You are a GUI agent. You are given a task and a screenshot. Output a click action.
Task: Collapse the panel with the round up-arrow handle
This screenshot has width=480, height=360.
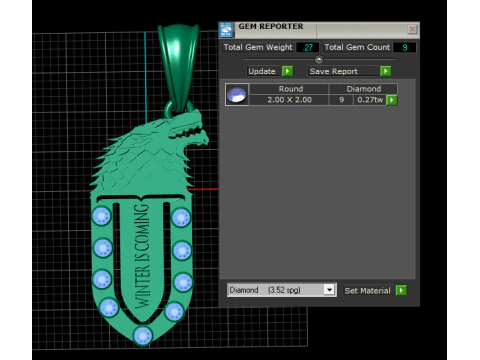click(319, 59)
